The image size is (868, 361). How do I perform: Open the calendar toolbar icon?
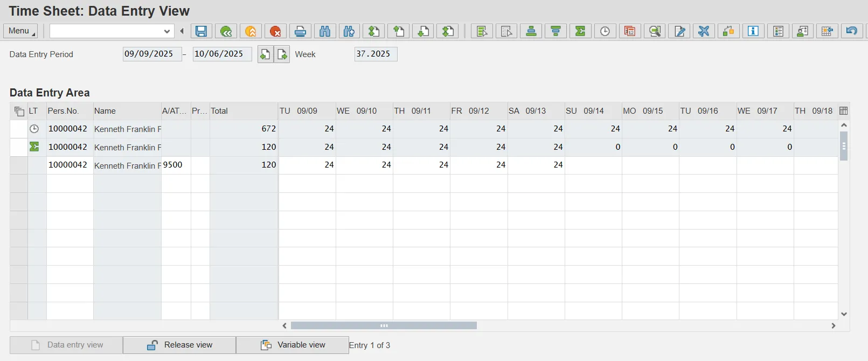[630, 31]
